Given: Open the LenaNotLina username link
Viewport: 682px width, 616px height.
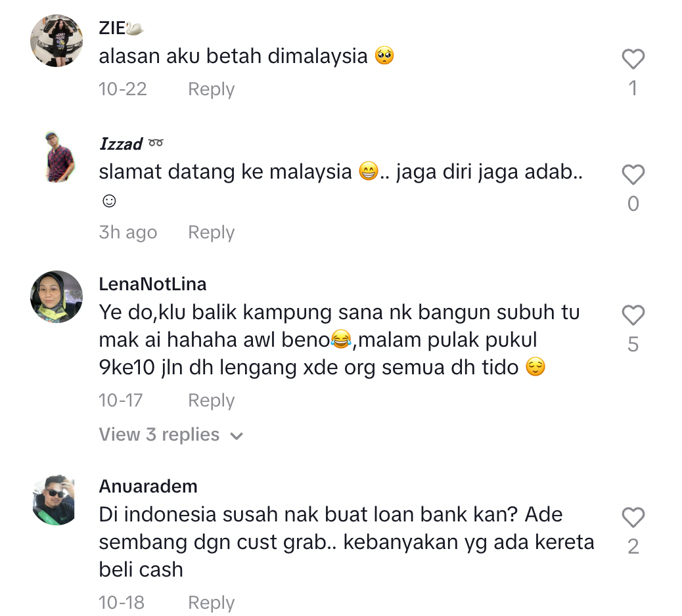Looking at the screenshot, I should point(152,284).
